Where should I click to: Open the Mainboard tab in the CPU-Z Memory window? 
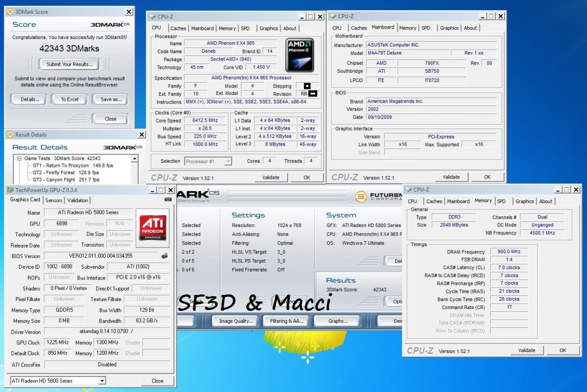[459, 201]
